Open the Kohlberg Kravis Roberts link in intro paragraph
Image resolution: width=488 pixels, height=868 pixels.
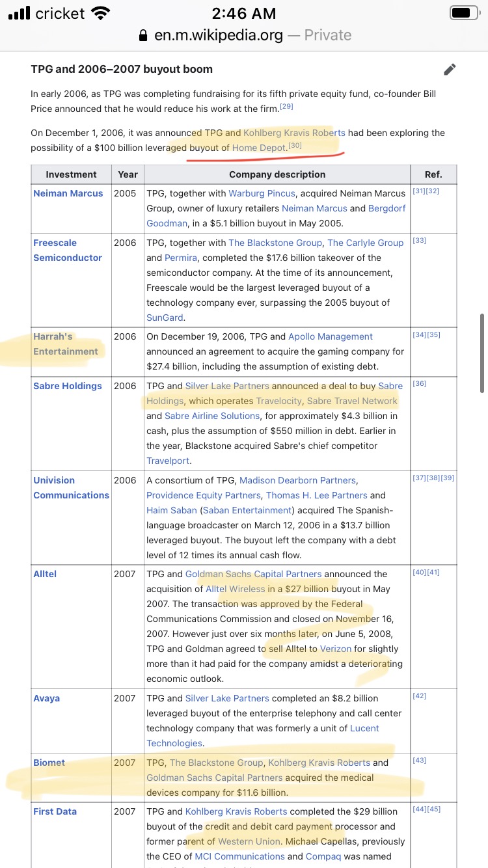(294, 133)
